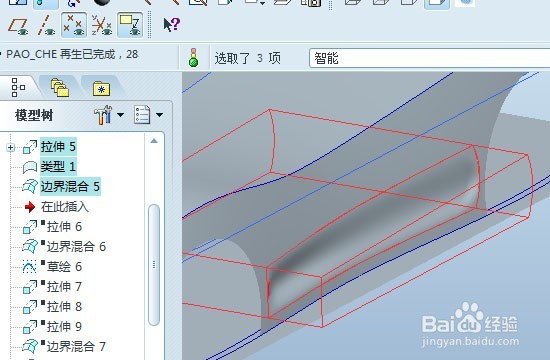The width and height of the screenshot is (550, 360).
Task: Click the 选取了 3 项 selection count text
Action: tap(248, 58)
